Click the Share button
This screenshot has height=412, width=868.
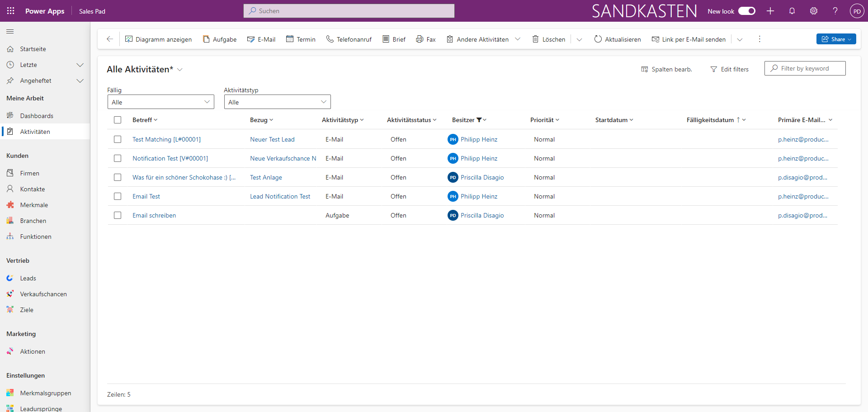point(836,39)
